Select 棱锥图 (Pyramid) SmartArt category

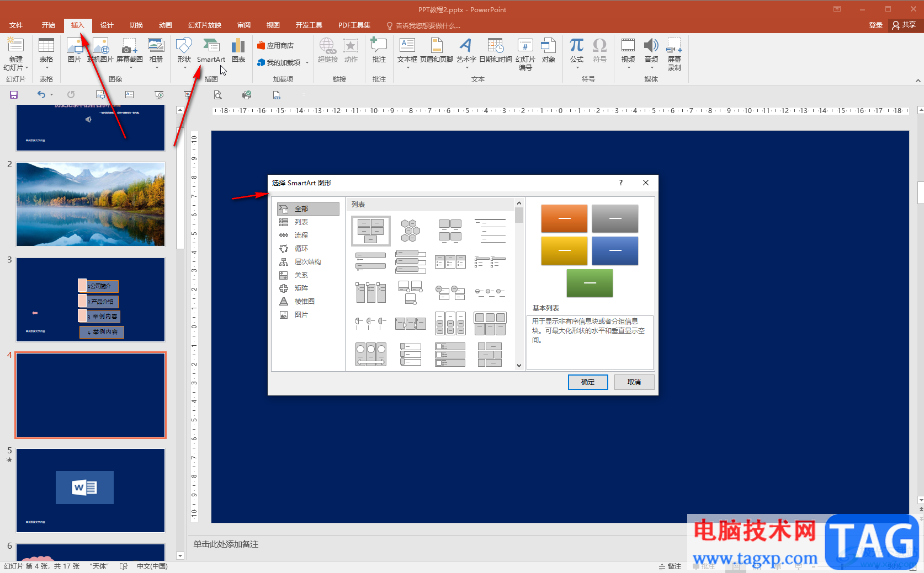tap(308, 302)
